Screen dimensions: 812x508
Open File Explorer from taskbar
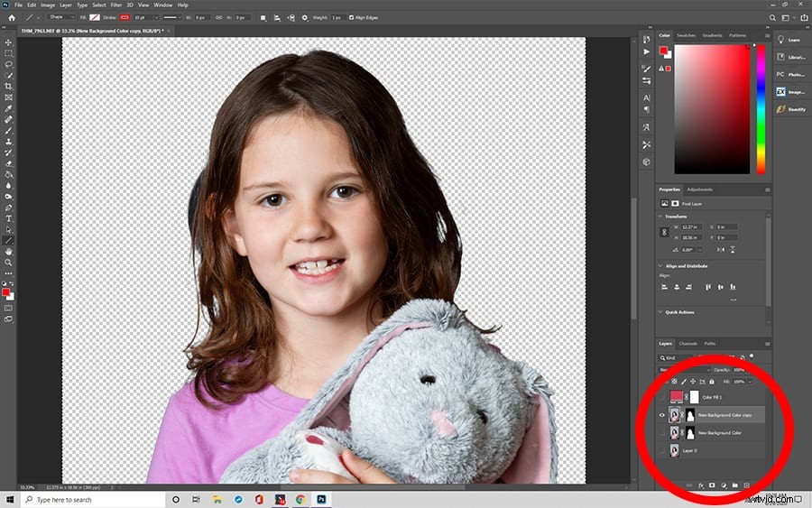point(217,500)
